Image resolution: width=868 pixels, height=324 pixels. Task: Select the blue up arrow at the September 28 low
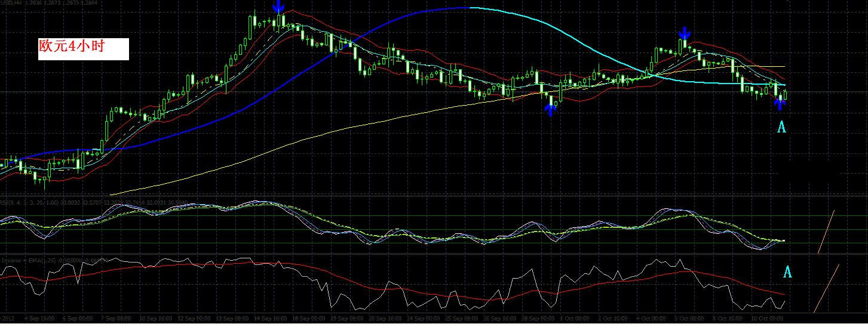(x=552, y=109)
